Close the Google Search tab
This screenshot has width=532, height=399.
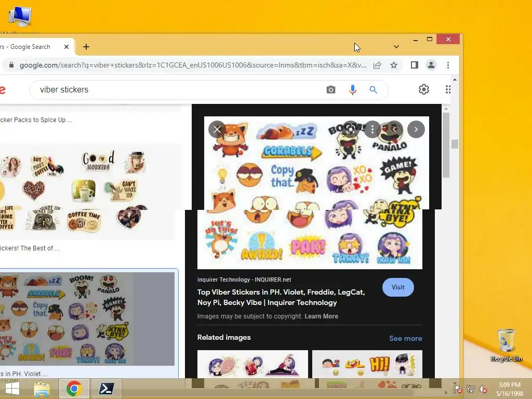click(66, 47)
